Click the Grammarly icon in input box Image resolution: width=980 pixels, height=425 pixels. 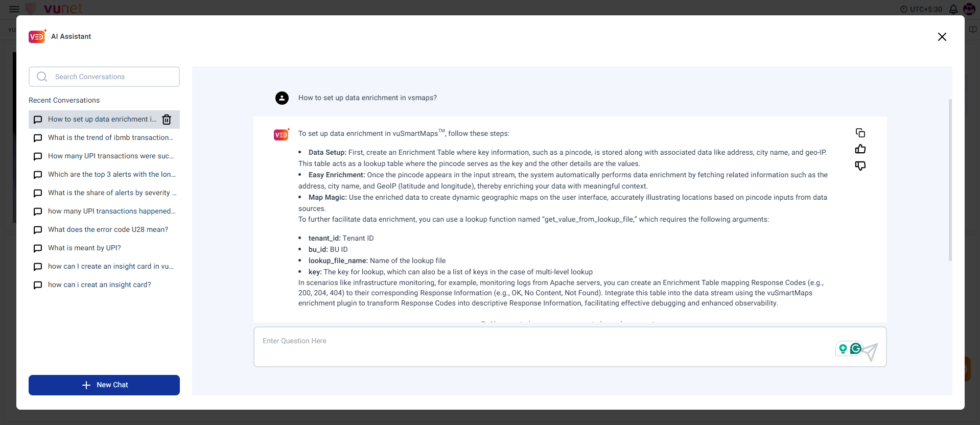click(856, 348)
